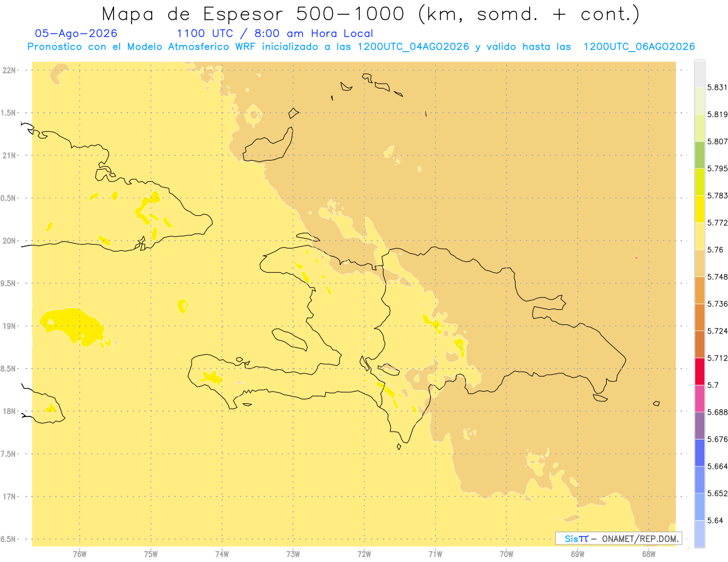Click the legend value 5.831
The height and width of the screenshot is (562, 728).
718,87
